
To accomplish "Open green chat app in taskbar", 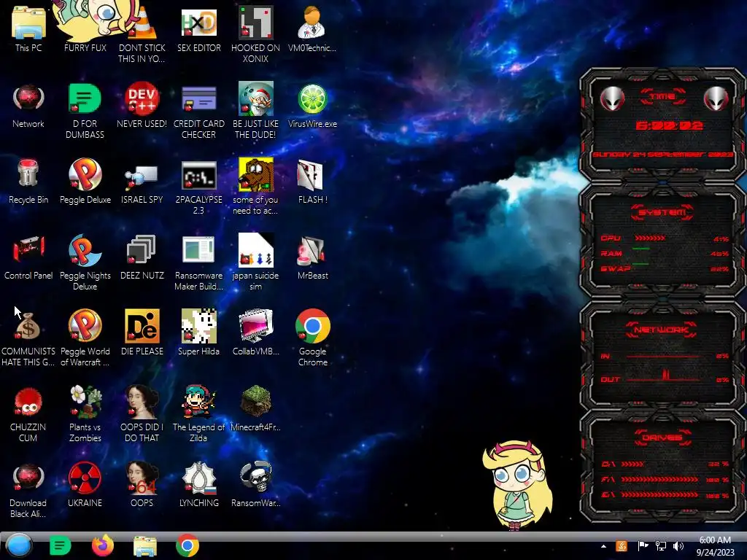I will [60, 545].
